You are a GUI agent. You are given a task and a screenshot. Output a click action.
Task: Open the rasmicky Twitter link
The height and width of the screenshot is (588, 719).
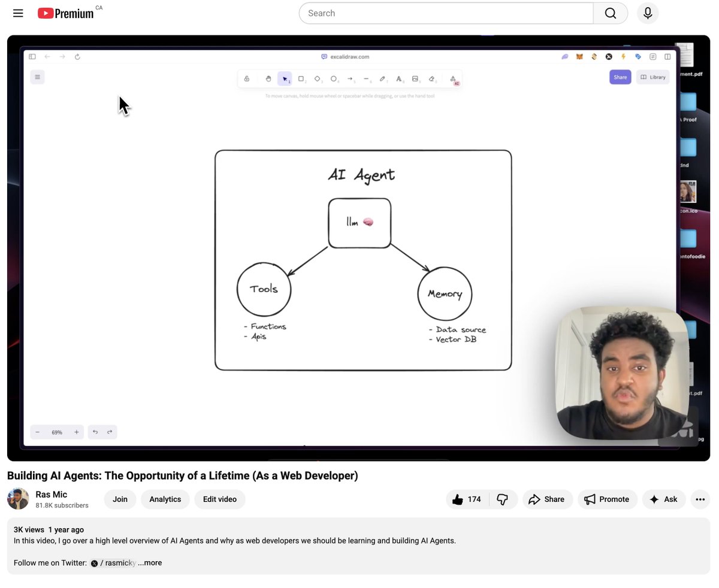click(113, 563)
